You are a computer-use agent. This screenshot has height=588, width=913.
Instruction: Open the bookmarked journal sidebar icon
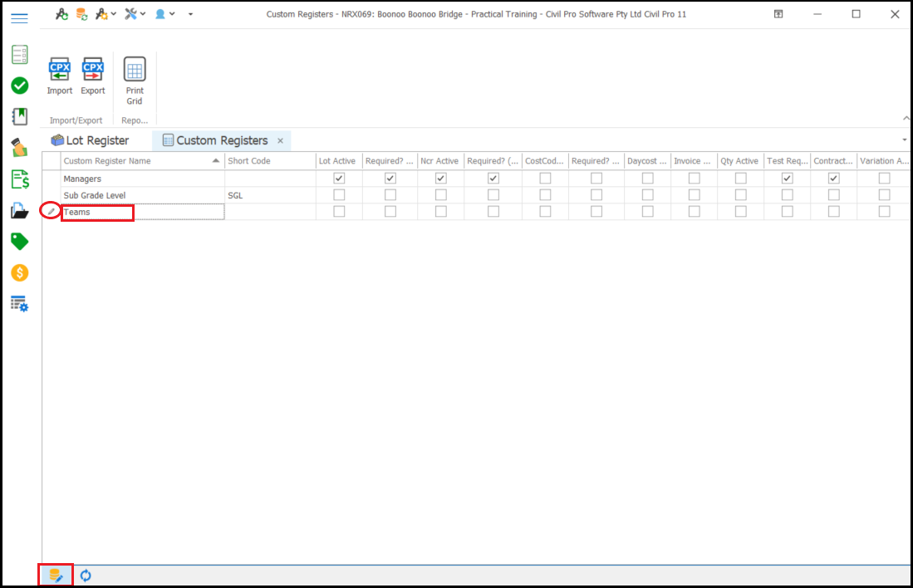pyautogui.click(x=19, y=116)
